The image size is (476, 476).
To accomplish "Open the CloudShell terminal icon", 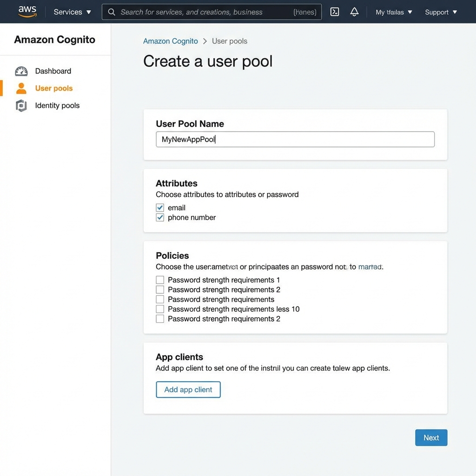I will click(x=334, y=12).
